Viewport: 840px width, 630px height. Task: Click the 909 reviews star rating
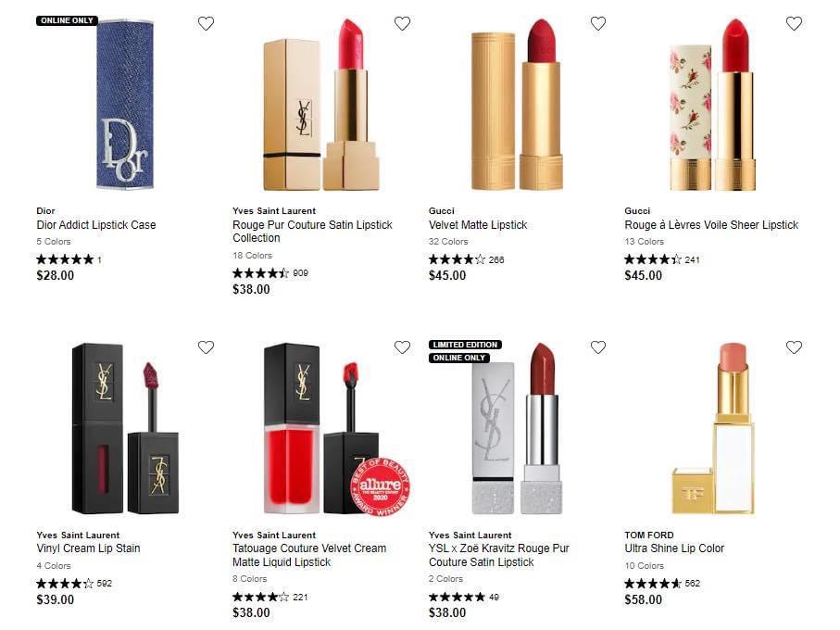[270, 273]
